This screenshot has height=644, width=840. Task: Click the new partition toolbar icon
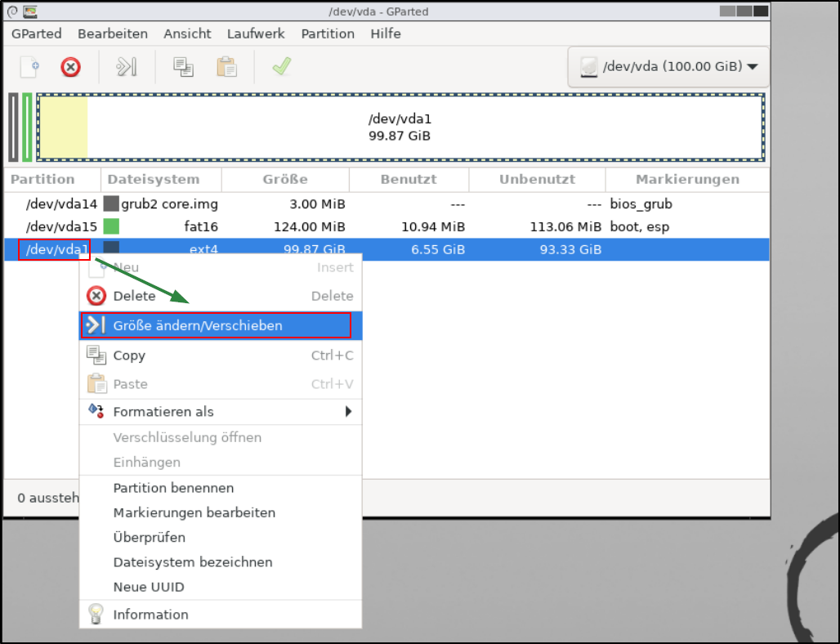[30, 67]
